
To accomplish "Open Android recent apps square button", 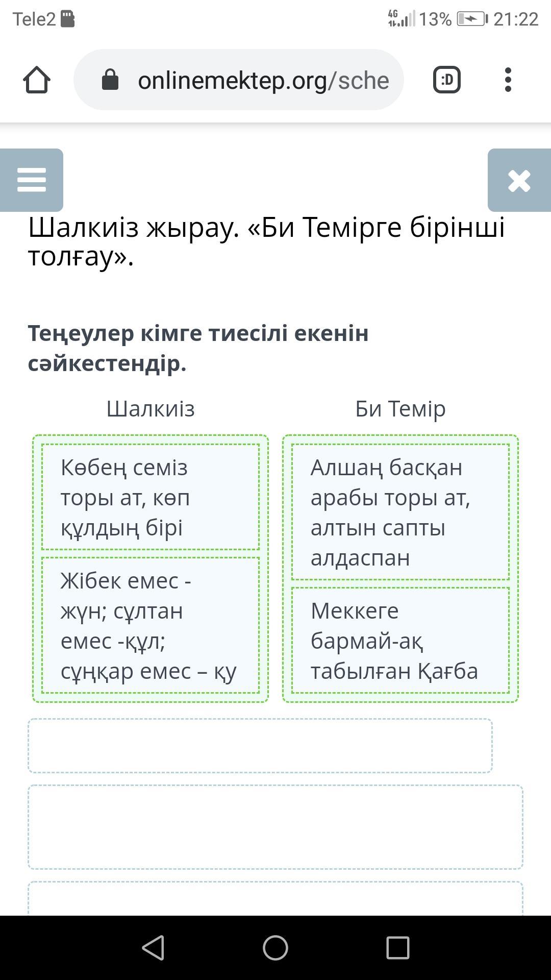I will pos(398,948).
